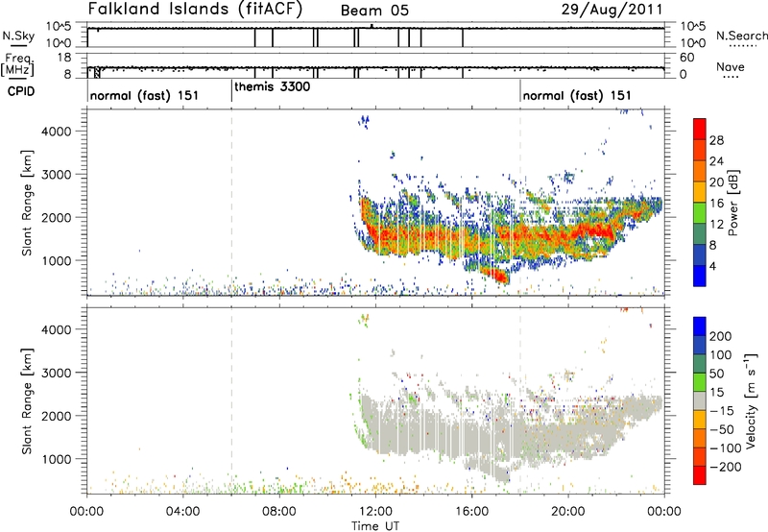Viewport: 768px width, 532px height.
Task: Click the "1000" tick of velocity panel
Action: [x=57, y=459]
